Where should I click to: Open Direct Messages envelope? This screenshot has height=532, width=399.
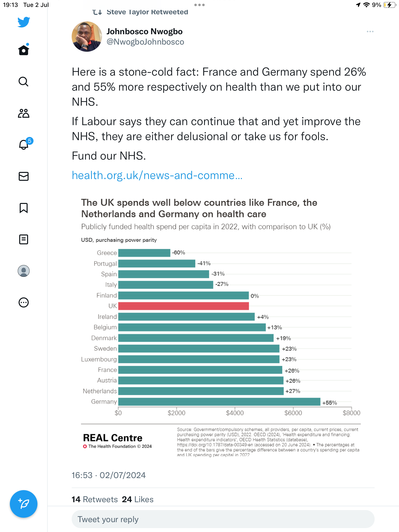[x=24, y=176]
